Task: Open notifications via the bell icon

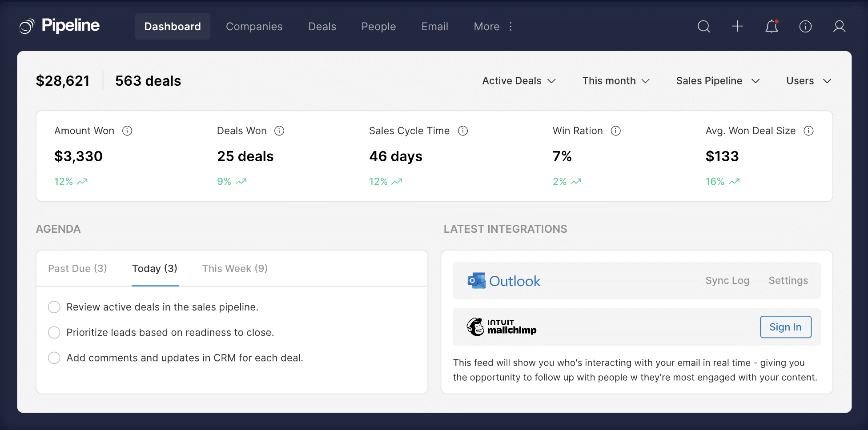Action: pos(772,26)
